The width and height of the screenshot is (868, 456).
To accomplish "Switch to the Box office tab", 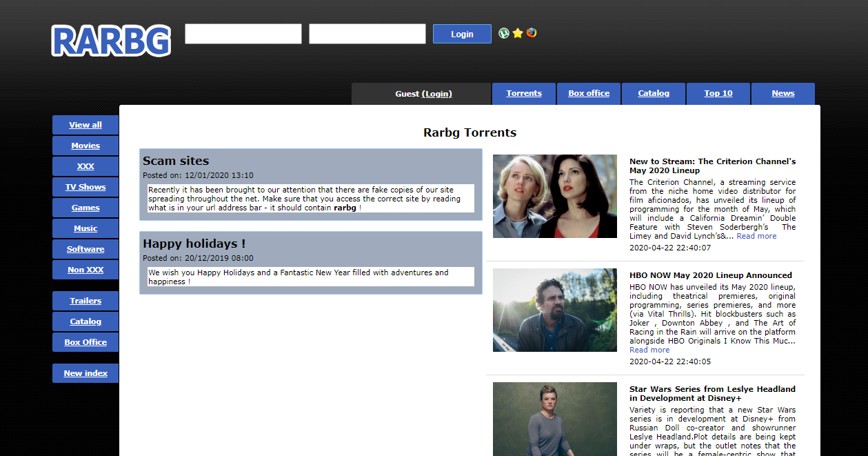I will click(589, 94).
